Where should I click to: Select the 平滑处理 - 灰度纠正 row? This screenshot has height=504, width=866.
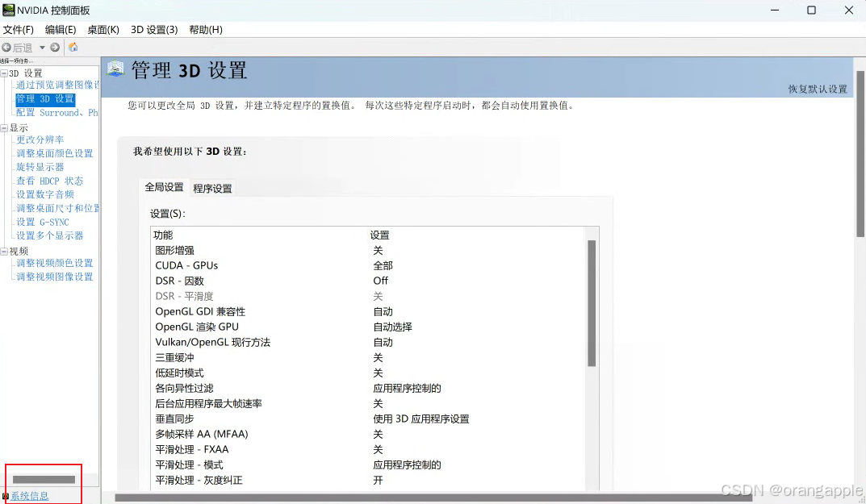point(367,481)
